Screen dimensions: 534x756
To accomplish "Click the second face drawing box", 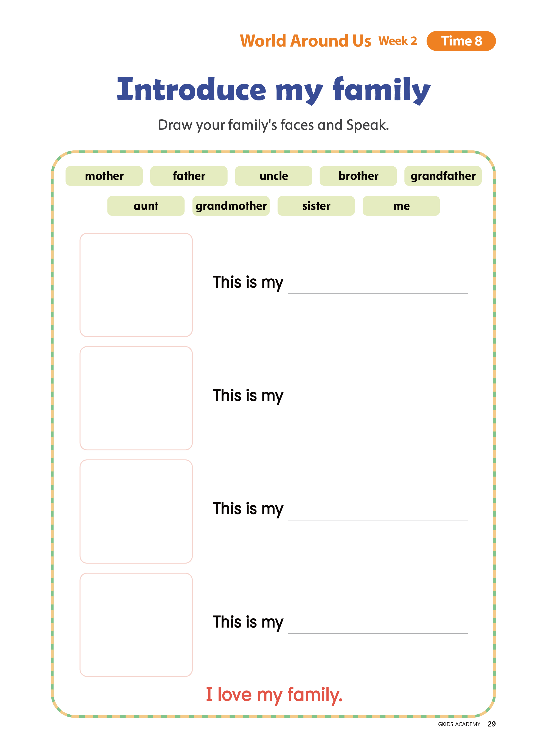I will tap(136, 398).
